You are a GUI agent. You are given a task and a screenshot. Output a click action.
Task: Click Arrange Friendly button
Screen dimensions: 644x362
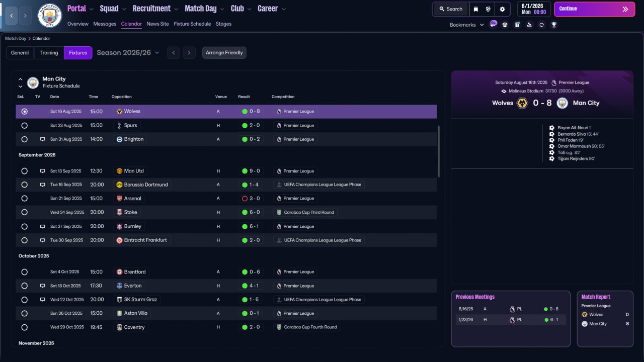[x=224, y=53]
